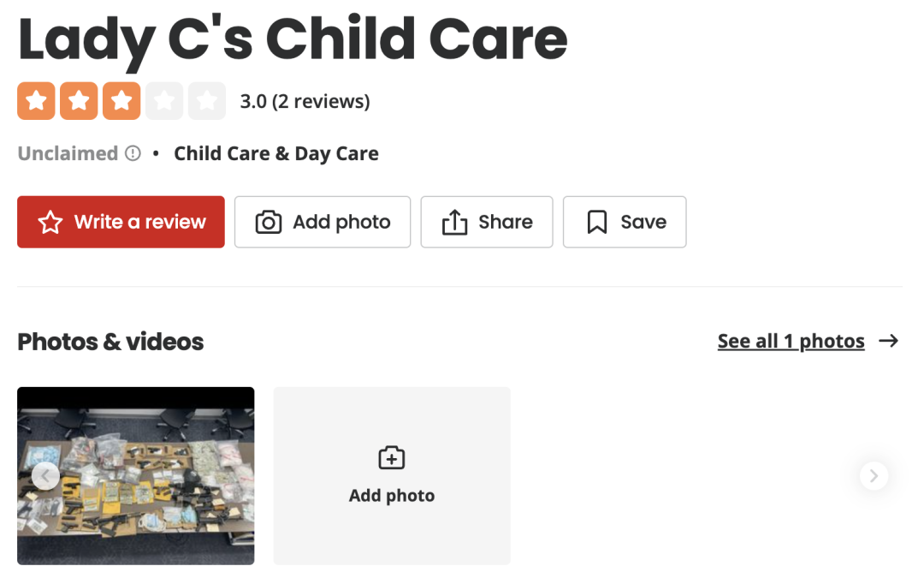Click the camera-plus icon in the photo placeholder
Image resolution: width=924 pixels, height=578 pixels.
[392, 457]
